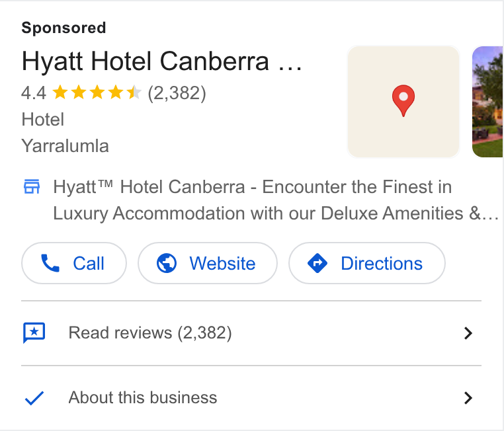Click the globe icon in Website button
Image resolution: width=504 pixels, height=431 pixels.
click(167, 263)
